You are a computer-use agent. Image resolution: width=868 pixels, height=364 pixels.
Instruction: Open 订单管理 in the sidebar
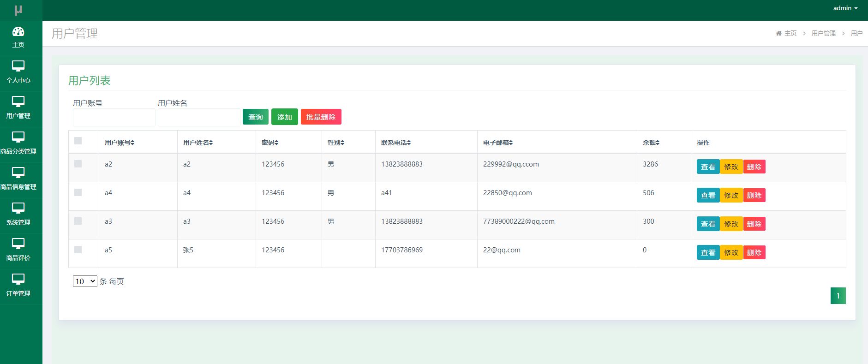[18, 286]
